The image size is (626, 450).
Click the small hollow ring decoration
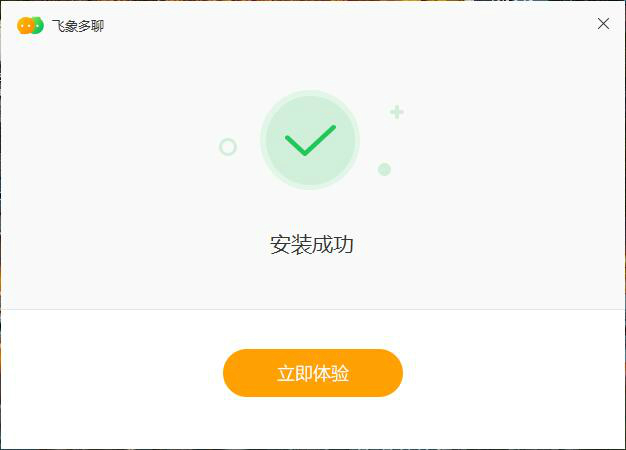pos(228,147)
